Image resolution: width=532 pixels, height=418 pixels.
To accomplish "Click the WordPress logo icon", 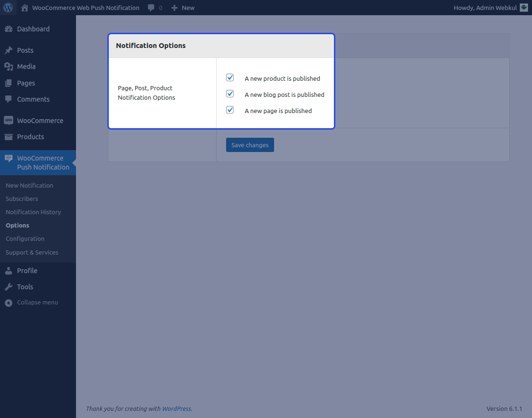I will 8,8.
